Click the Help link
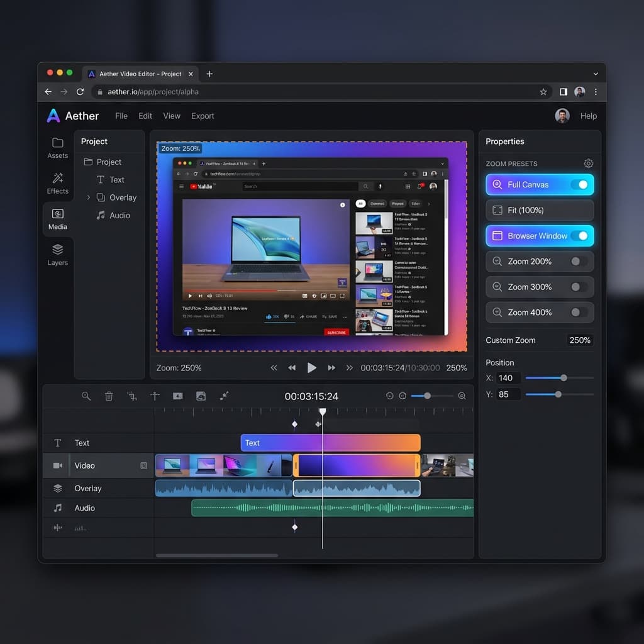Viewport: 644px width, 644px height. 589,116
